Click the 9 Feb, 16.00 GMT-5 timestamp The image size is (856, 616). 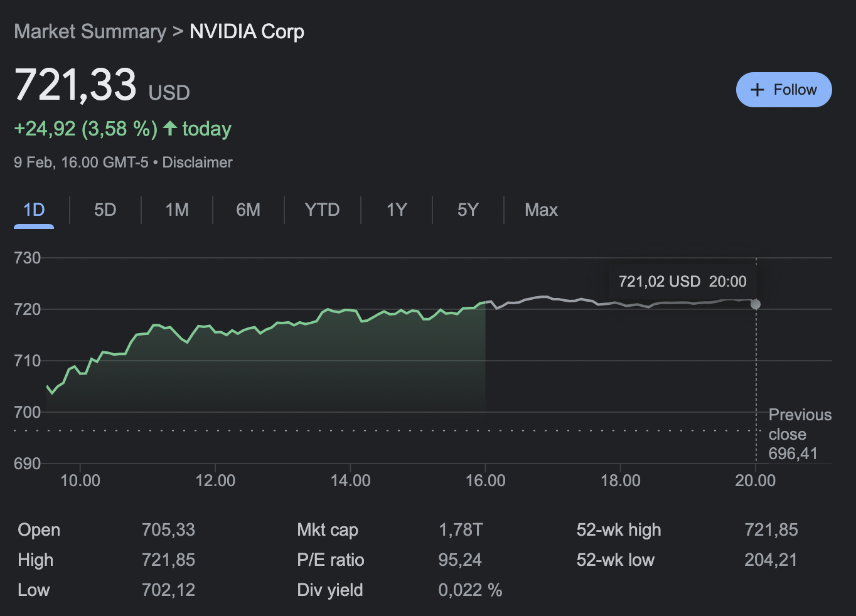click(x=81, y=162)
